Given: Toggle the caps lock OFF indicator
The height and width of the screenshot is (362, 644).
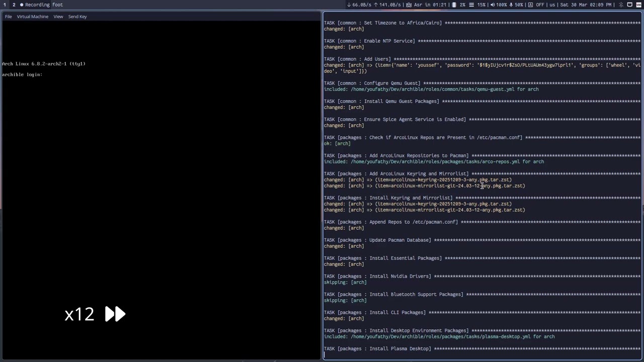Looking at the screenshot, I should point(536,5).
